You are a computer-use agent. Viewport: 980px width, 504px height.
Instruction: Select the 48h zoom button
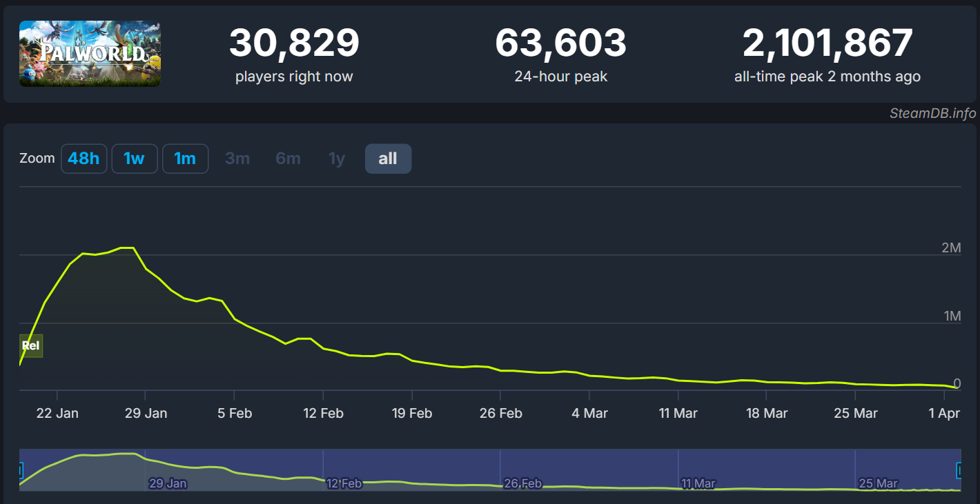pyautogui.click(x=84, y=159)
